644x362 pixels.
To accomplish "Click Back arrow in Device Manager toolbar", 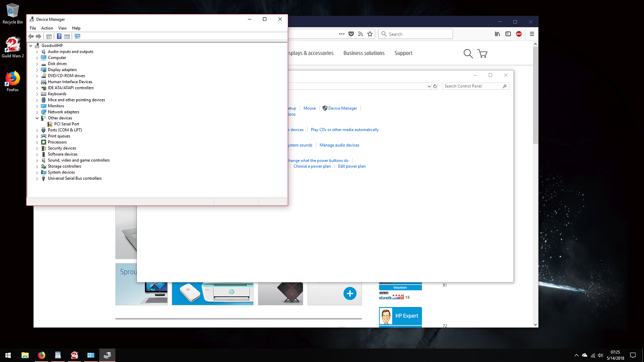I will [x=31, y=36].
